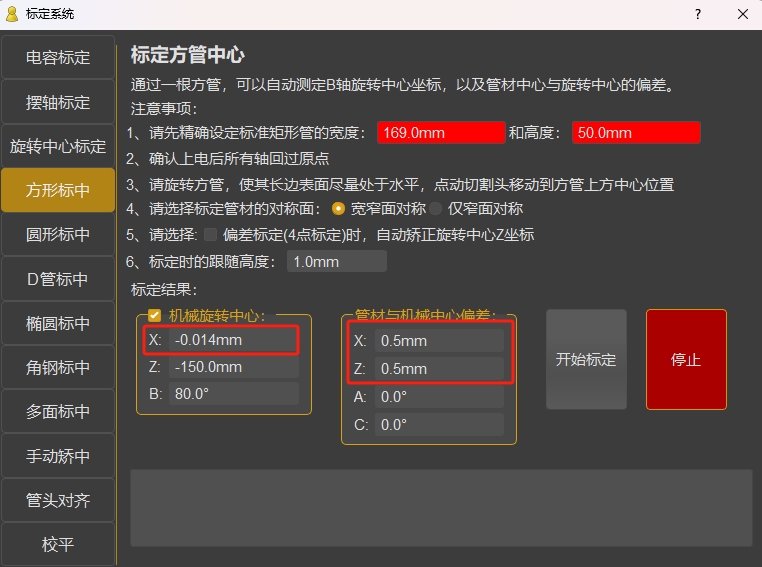
Task: Click 开始标定 button
Action: coord(586,360)
